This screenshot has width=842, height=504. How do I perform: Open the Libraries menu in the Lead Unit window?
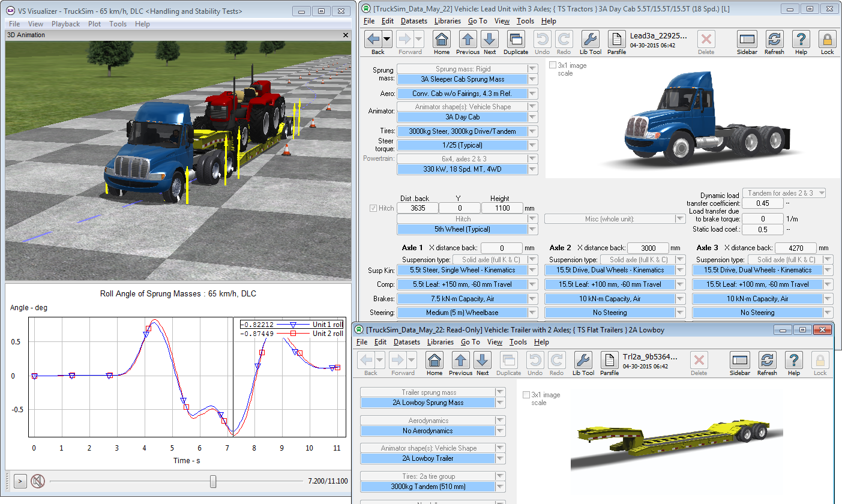click(447, 21)
